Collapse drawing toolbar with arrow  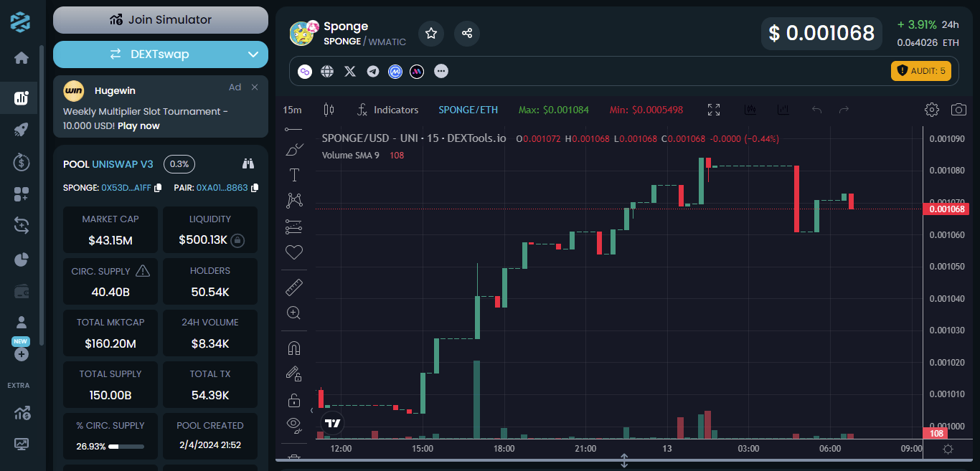coord(312,411)
